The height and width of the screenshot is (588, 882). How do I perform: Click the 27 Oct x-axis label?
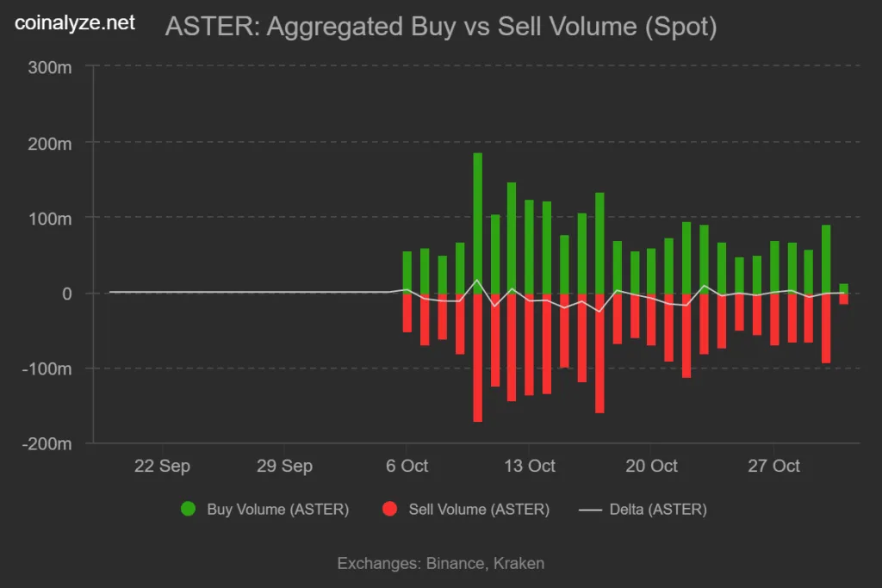pyautogui.click(x=774, y=466)
